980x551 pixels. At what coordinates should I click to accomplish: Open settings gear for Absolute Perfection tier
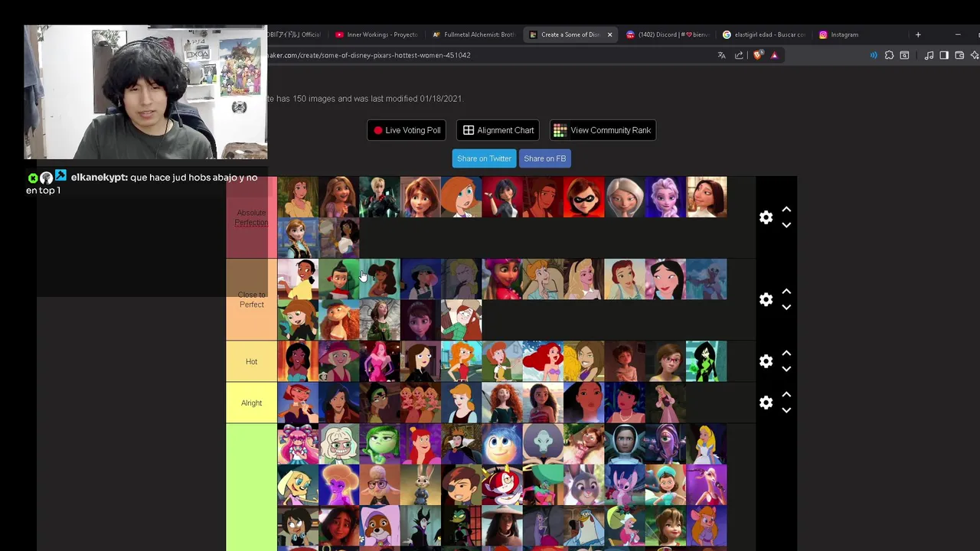766,217
